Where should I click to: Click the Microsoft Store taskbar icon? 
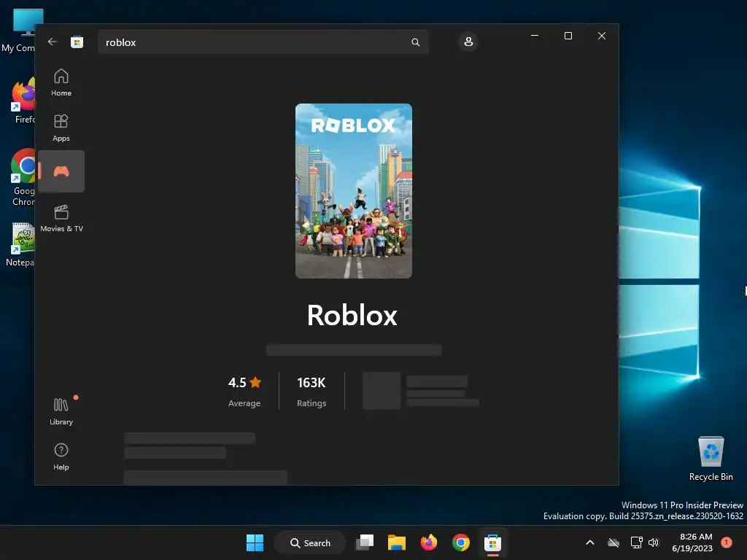click(492, 542)
